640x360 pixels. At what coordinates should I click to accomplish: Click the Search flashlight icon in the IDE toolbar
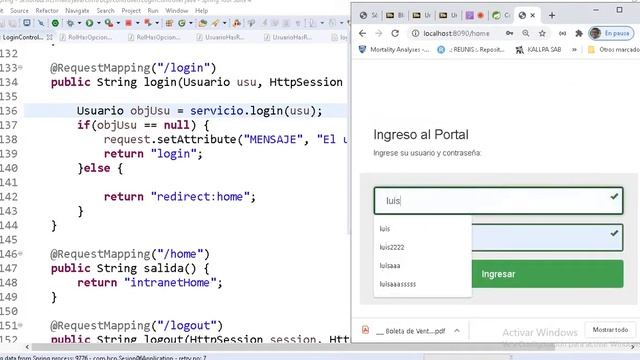[x=215, y=23]
